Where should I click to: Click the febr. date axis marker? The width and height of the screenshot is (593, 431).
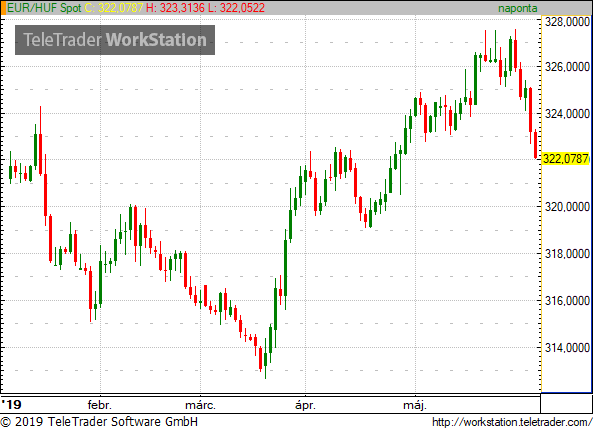click(99, 405)
